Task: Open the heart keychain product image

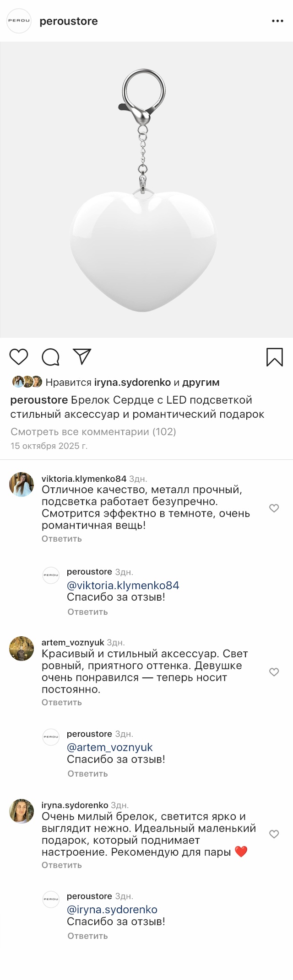Action: tap(146, 190)
